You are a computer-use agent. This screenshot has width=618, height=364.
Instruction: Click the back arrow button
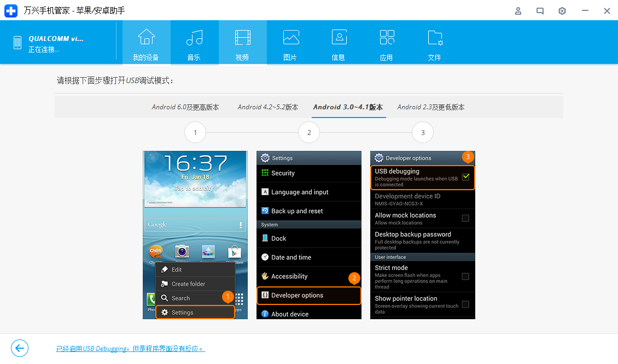[x=20, y=348]
